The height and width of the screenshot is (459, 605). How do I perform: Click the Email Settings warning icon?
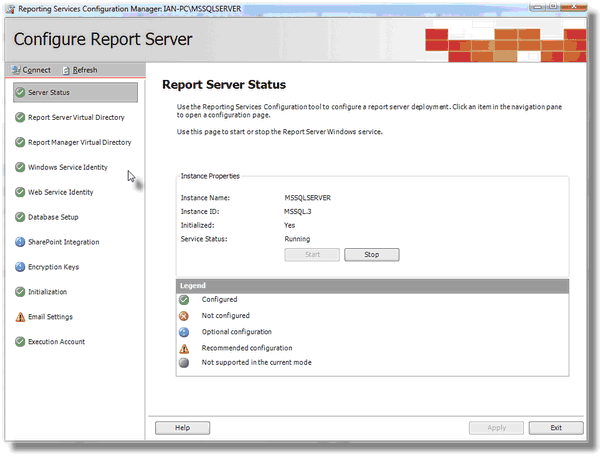(20, 317)
